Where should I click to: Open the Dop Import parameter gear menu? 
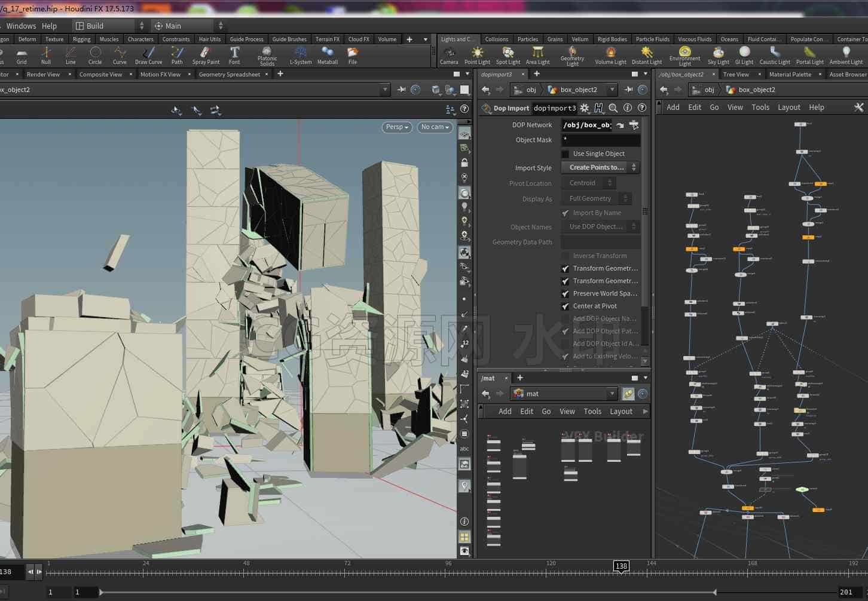coord(585,108)
